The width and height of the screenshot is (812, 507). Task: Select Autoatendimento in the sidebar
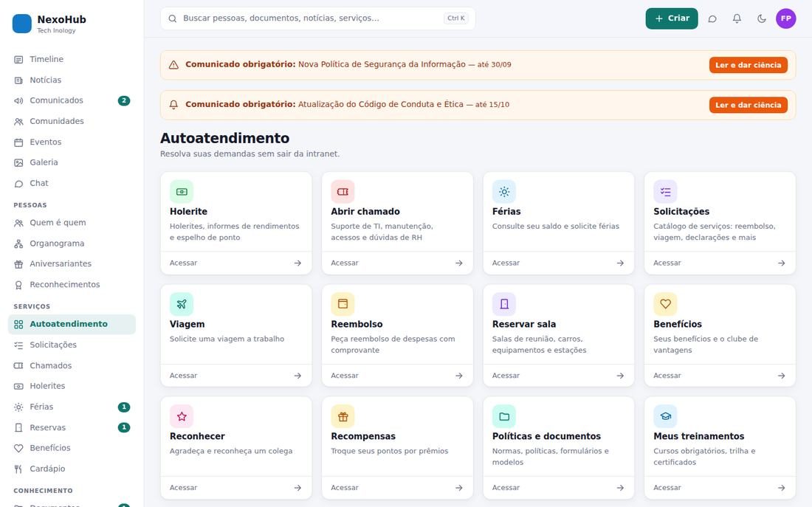coord(72,324)
